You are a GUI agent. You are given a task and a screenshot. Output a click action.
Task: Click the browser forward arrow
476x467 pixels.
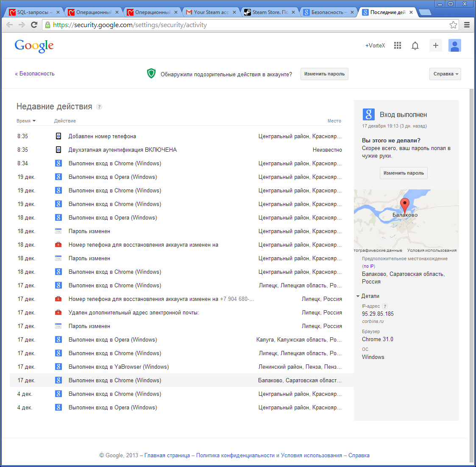pyautogui.click(x=22, y=25)
